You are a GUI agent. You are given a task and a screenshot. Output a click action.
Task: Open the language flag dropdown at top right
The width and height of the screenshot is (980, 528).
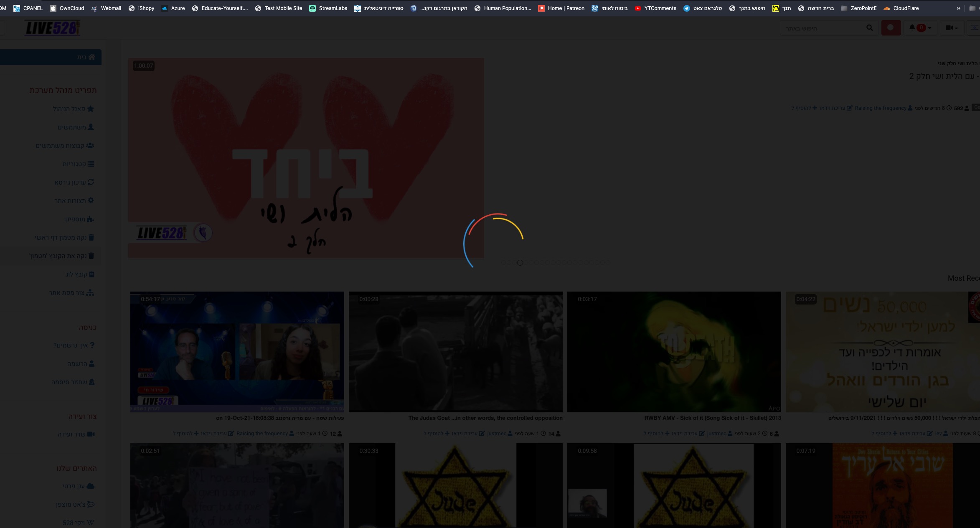(974, 28)
